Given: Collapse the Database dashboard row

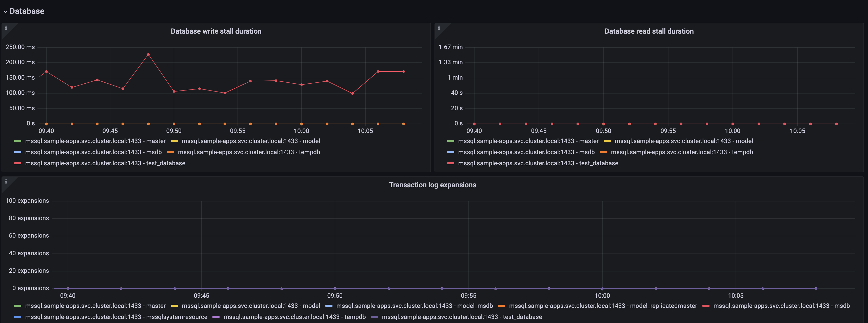Looking at the screenshot, I should click(x=5, y=11).
